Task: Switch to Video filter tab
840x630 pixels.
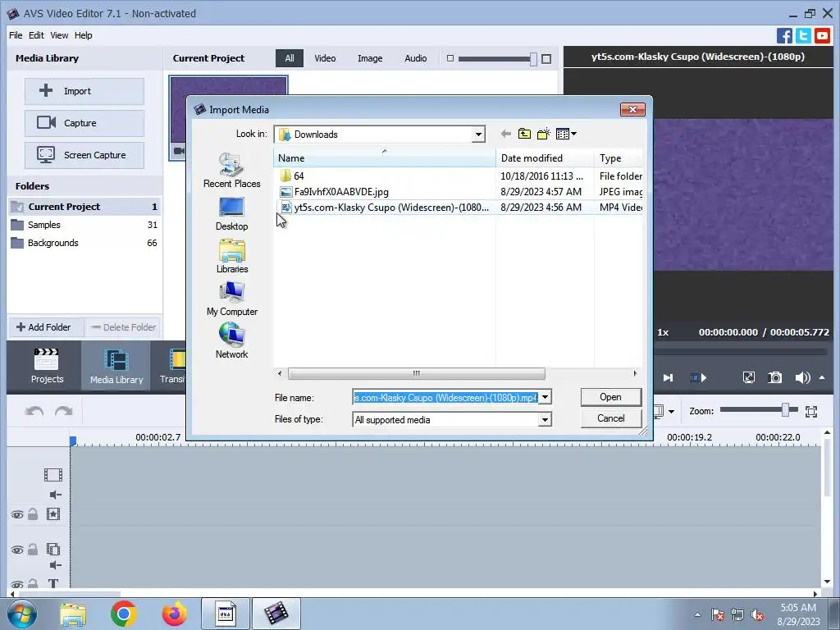Action: click(x=325, y=58)
